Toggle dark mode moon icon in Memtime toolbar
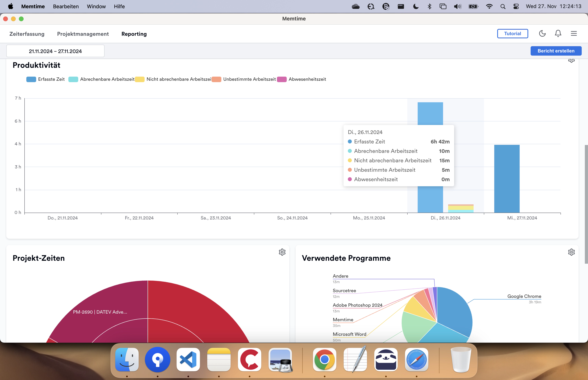588x380 pixels. click(542, 34)
